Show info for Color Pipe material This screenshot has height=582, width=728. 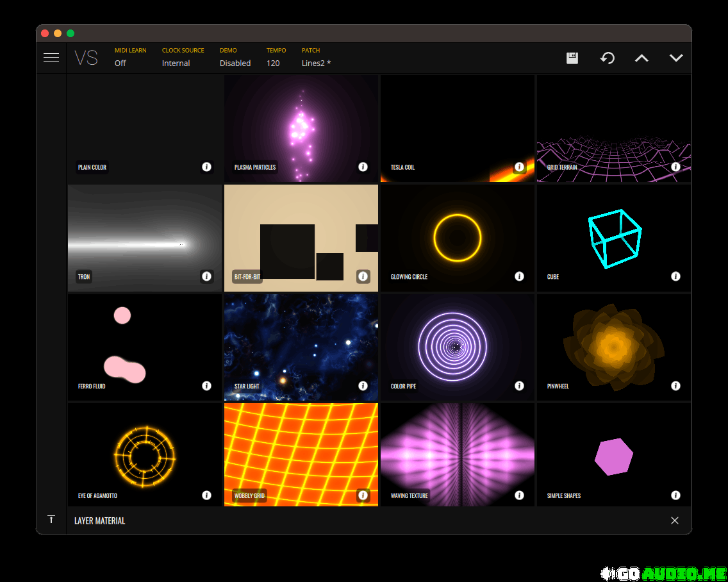[520, 386]
